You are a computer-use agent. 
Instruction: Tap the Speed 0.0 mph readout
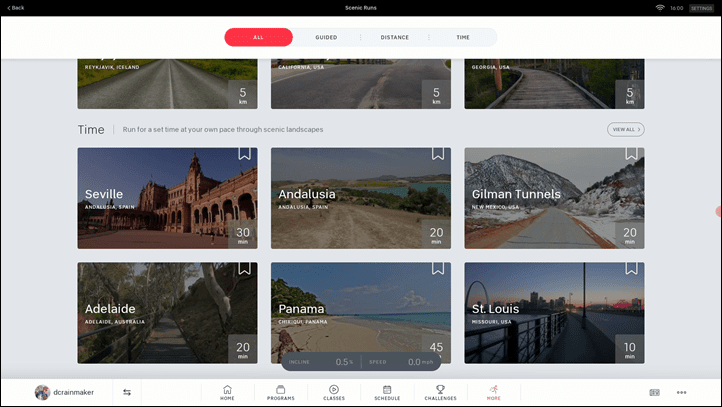pyautogui.click(x=401, y=362)
